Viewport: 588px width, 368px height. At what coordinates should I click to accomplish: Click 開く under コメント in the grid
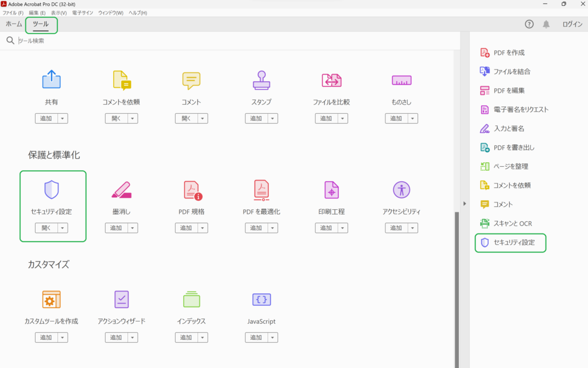(x=187, y=118)
